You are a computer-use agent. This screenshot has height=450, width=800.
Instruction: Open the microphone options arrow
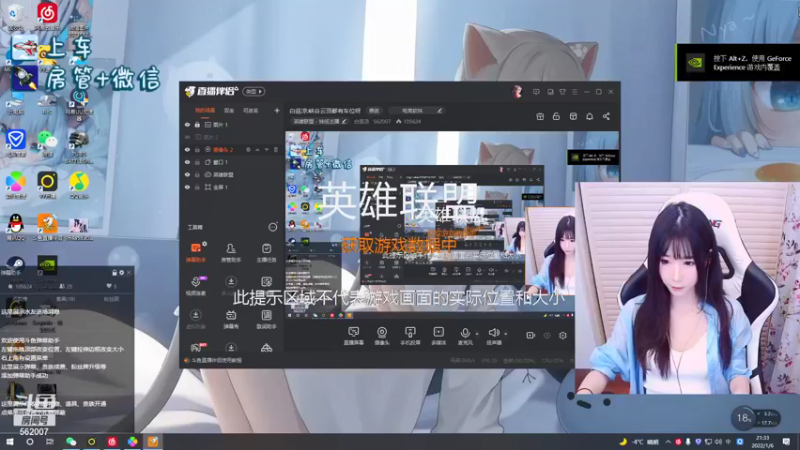pyautogui.click(x=477, y=334)
